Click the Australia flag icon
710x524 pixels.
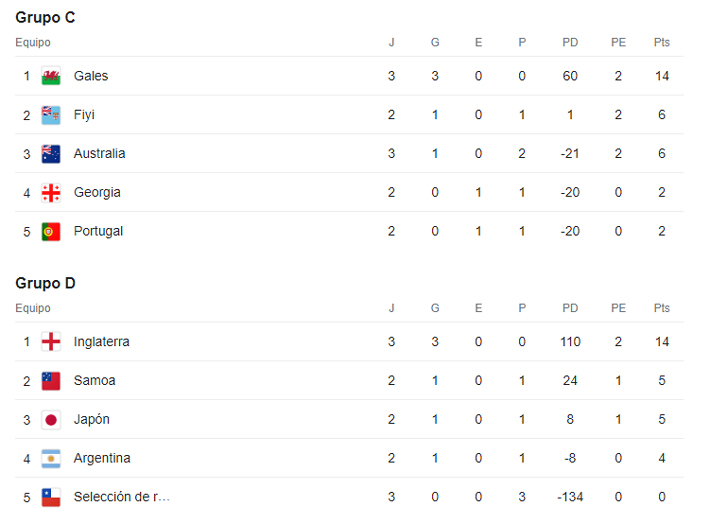(x=51, y=154)
